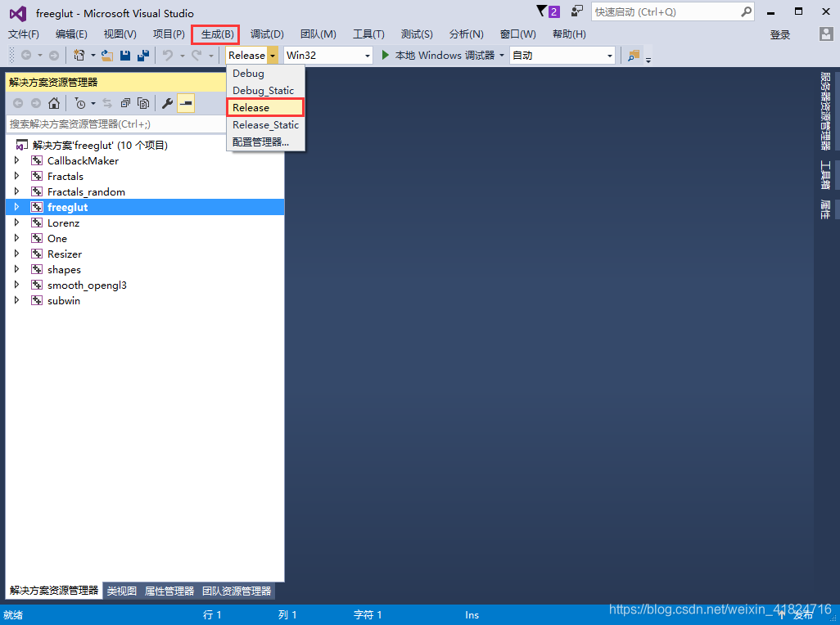The width and height of the screenshot is (840, 625).
Task: Open the Release configuration dropdown
Action: 273,55
